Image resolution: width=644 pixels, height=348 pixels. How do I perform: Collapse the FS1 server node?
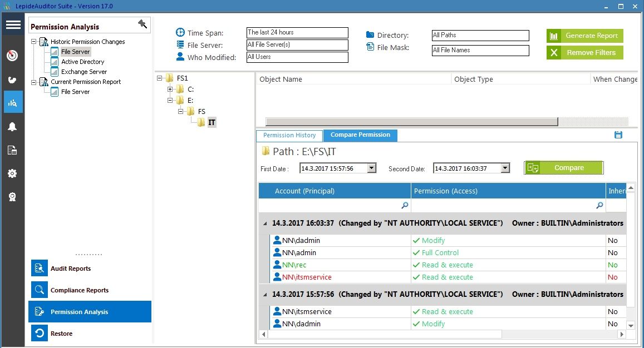[159, 78]
